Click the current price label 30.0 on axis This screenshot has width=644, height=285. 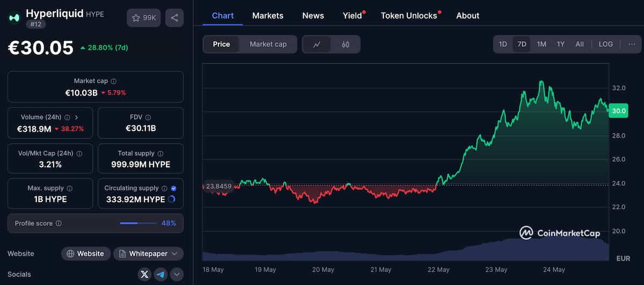(x=619, y=111)
